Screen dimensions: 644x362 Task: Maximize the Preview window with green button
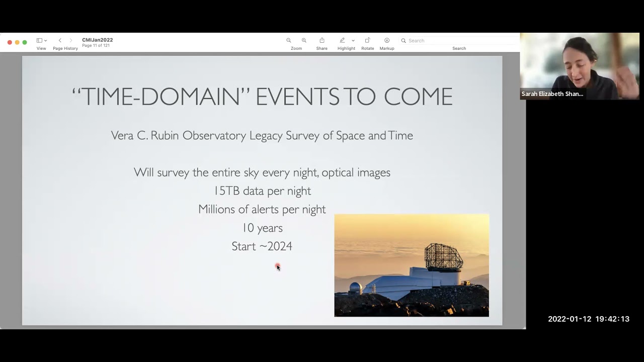[x=25, y=42]
